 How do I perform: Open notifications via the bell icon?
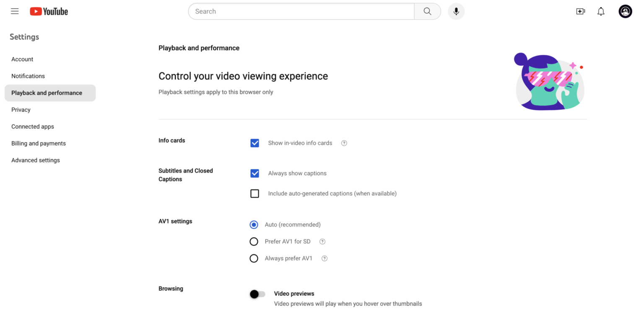coord(601,11)
